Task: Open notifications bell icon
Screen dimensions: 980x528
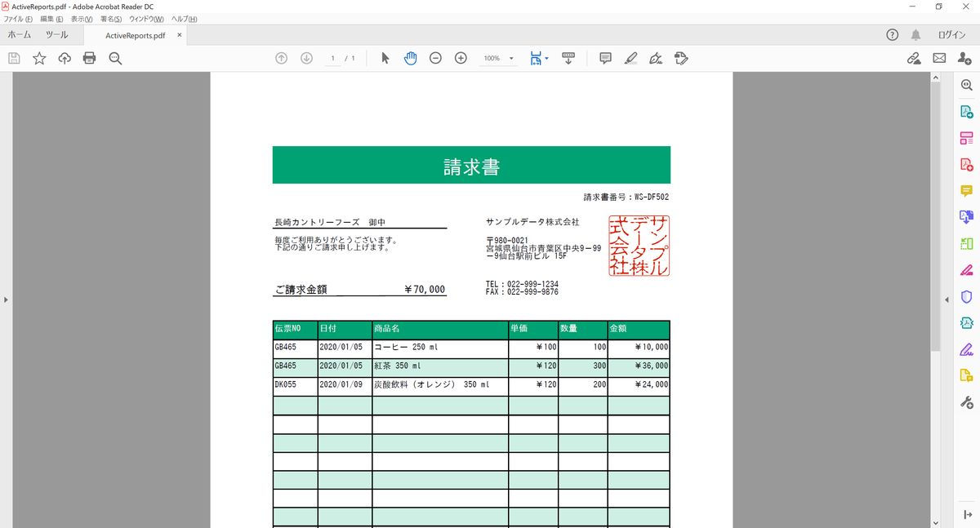Action: click(x=916, y=35)
